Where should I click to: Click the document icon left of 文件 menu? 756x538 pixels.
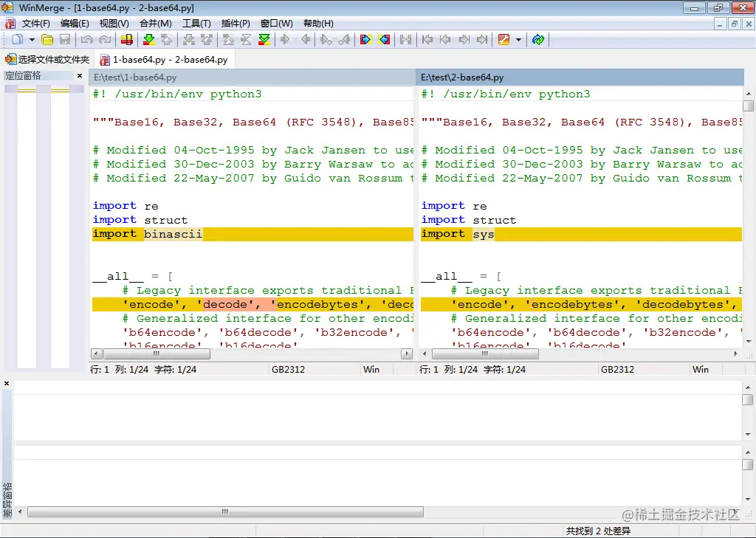tap(10, 24)
